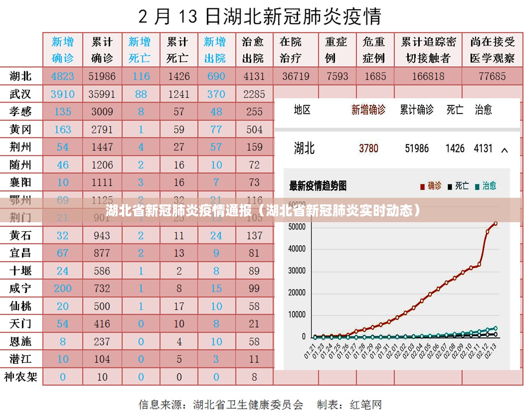Toggle the 死亡 legend series in trend chart
This screenshot has width=524, height=420.
[x=459, y=186]
